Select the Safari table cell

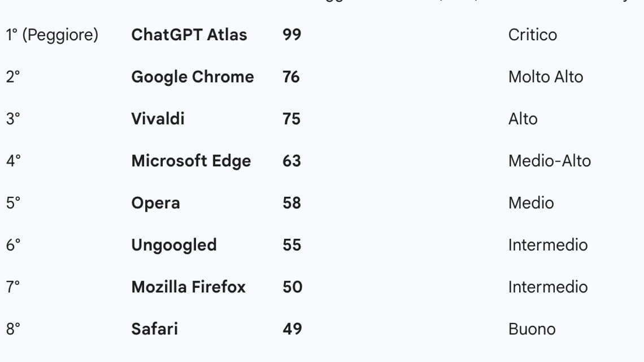tap(154, 329)
